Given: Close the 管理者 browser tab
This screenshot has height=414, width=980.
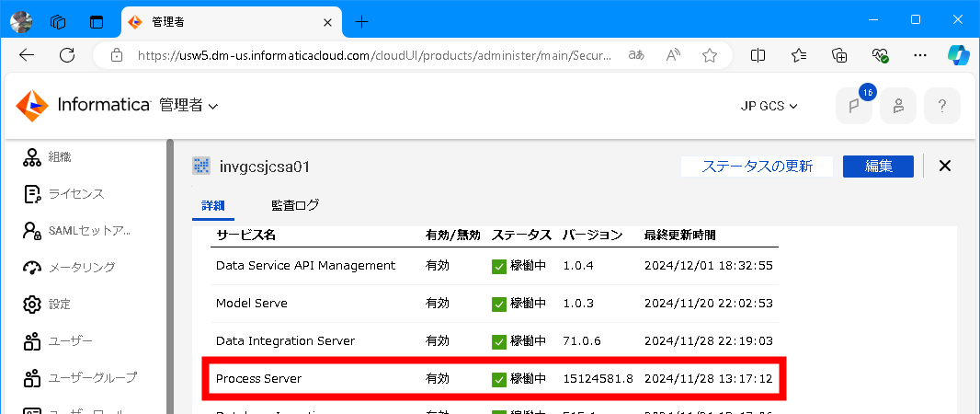Looking at the screenshot, I should click(x=327, y=22).
